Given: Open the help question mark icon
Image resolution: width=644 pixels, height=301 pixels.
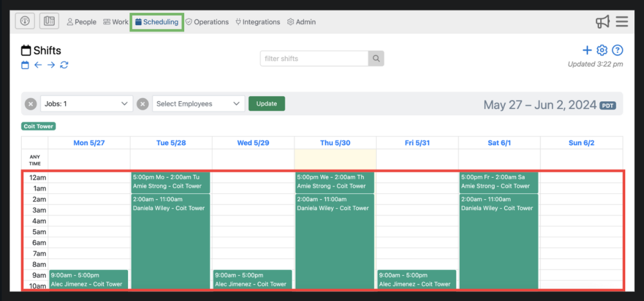Looking at the screenshot, I should click(618, 50).
